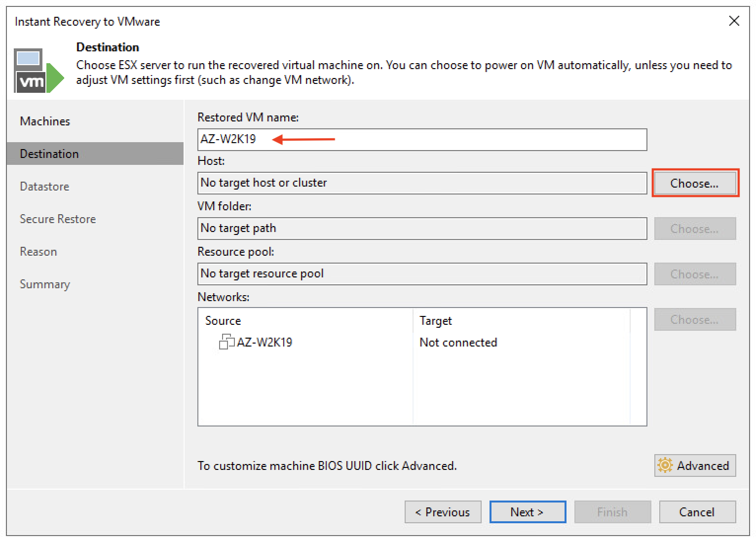This screenshot has width=756, height=542.
Task: Click the VMware instant recovery wizard icon
Action: 39,71
